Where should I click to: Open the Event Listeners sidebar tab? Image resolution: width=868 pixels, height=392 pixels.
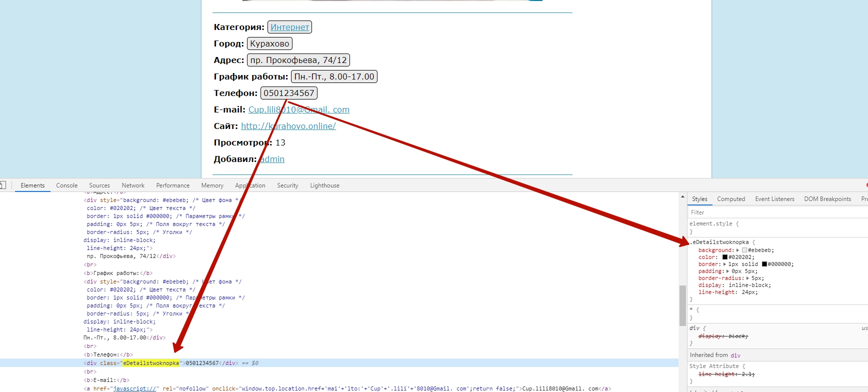click(x=774, y=199)
